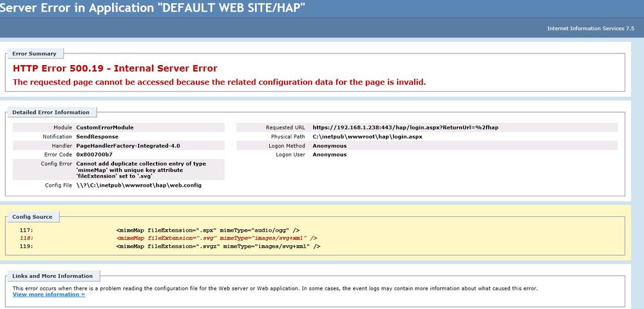Click the 'HTTP Error 500.19 - Internal Server Error' heading
Image resolution: width=644 pixels, height=309 pixels.
(115, 68)
